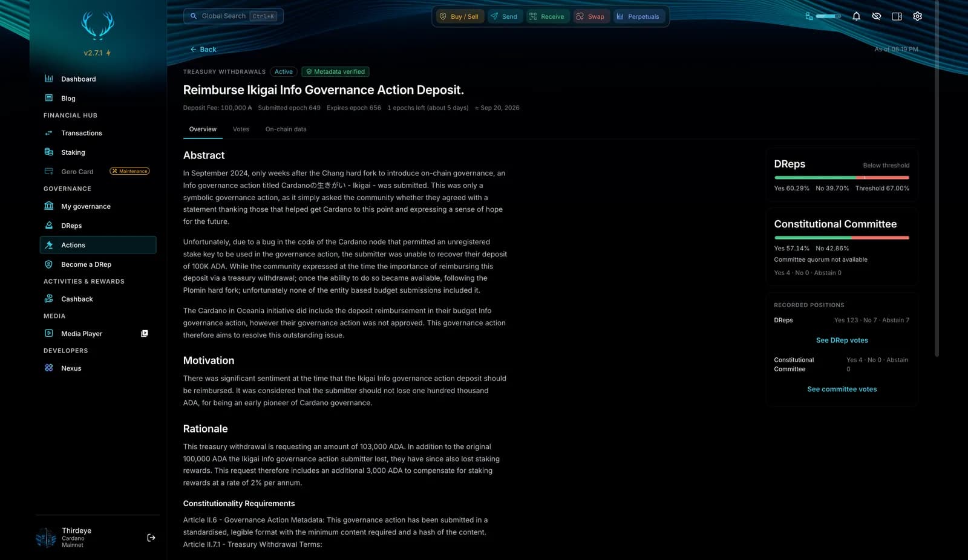968x560 pixels.
Task: Click the Buy / Sell button
Action: click(459, 16)
